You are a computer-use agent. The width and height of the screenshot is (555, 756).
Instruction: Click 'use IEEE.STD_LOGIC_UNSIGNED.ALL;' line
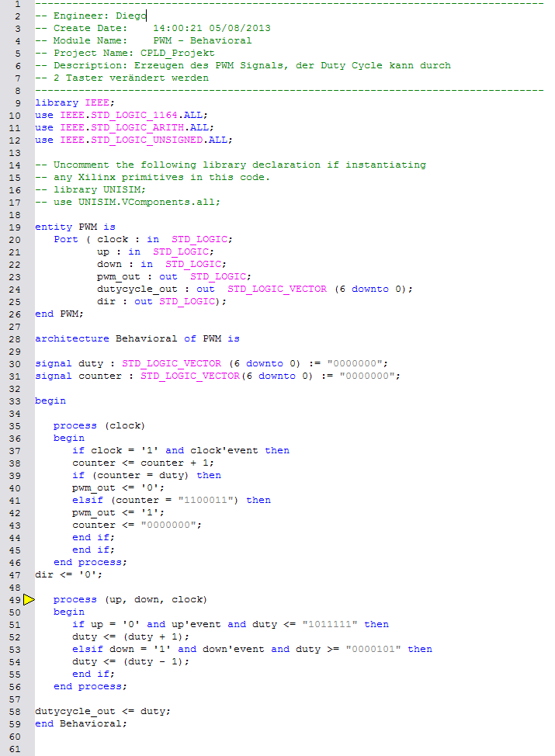click(x=134, y=140)
